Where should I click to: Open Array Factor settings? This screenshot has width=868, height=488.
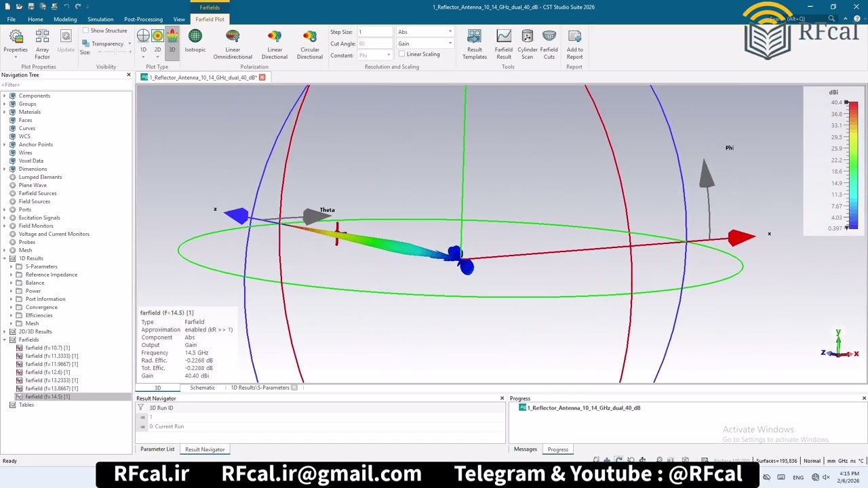click(42, 44)
